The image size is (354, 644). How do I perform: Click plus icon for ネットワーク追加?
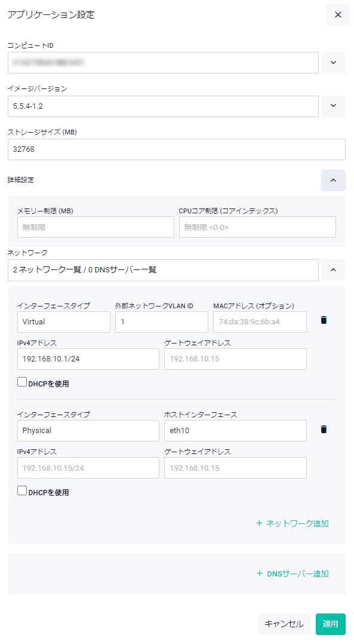[259, 523]
